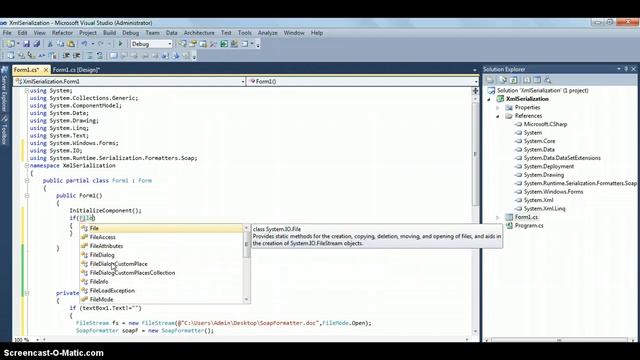The height and width of the screenshot is (360, 640).
Task: Close the Form1.cs editor tab
Action: tap(46, 70)
